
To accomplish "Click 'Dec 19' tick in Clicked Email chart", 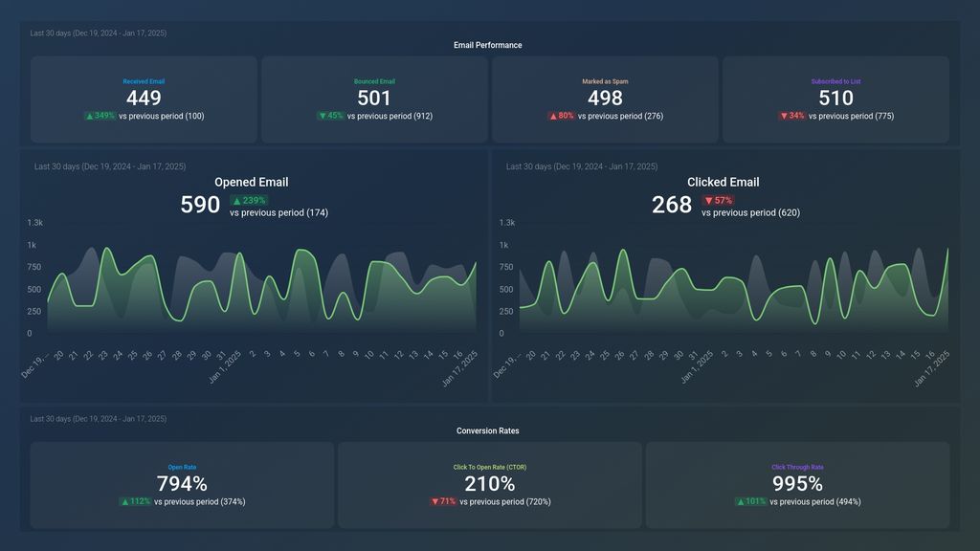I will coord(506,366).
